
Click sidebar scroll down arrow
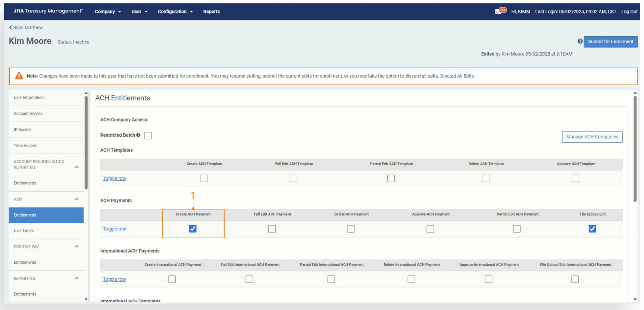[86, 299]
